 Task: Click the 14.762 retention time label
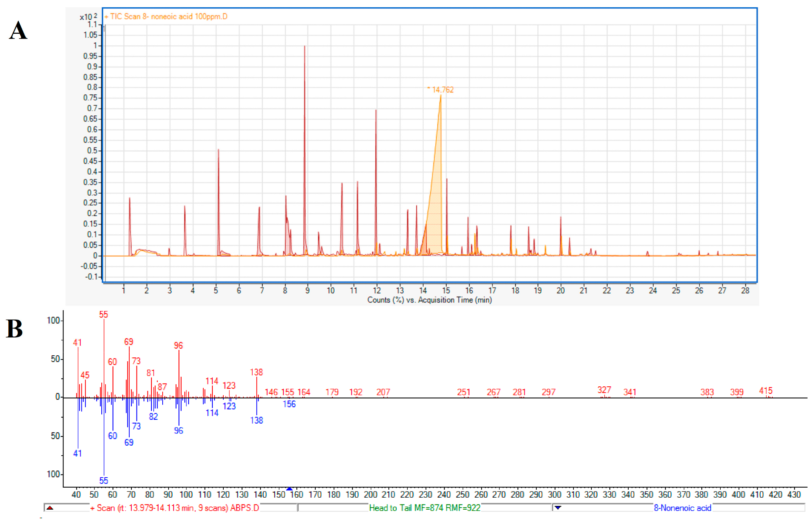[443, 90]
